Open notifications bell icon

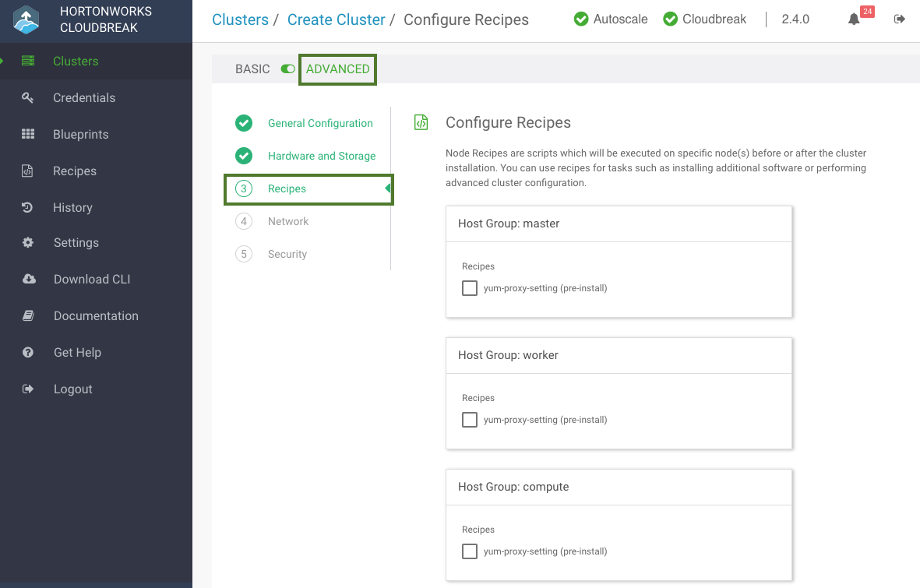point(854,19)
